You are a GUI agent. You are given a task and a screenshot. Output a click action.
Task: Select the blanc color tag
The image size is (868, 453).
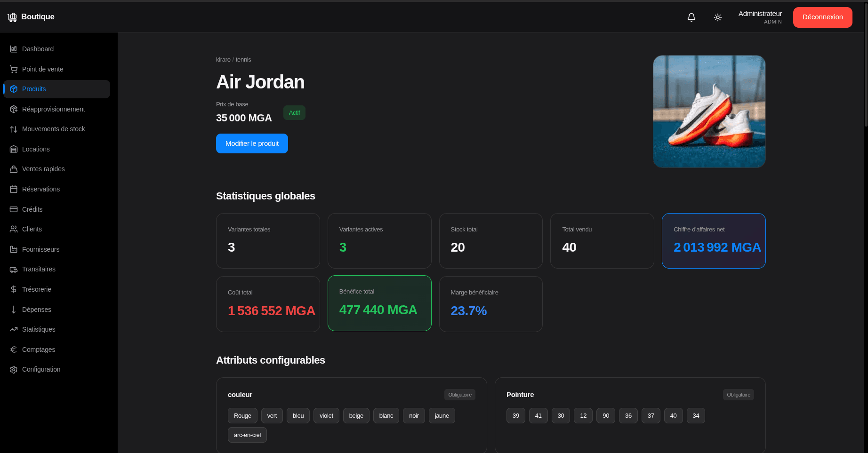[x=386, y=416]
